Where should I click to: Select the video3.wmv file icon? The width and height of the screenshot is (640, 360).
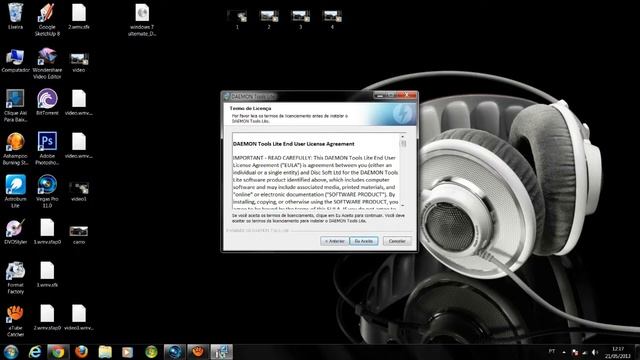pyautogui.click(x=79, y=318)
